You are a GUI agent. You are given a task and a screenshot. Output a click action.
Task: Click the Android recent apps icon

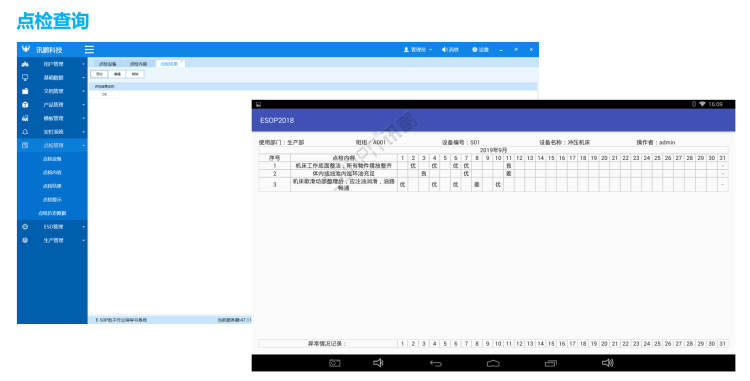point(551,363)
